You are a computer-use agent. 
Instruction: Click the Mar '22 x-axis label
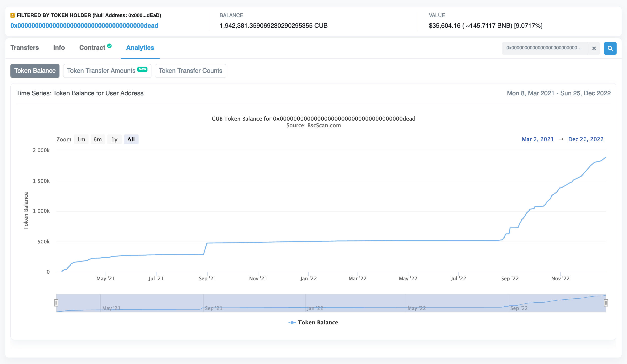point(357,279)
